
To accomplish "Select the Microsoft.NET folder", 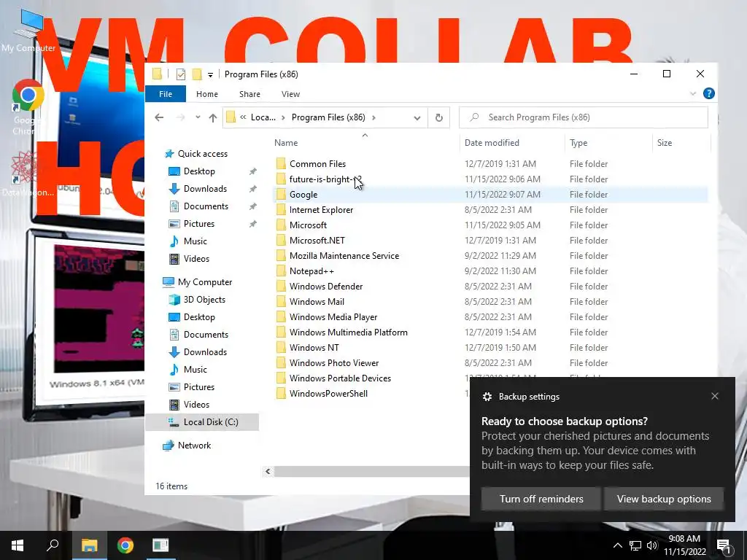I will (317, 241).
